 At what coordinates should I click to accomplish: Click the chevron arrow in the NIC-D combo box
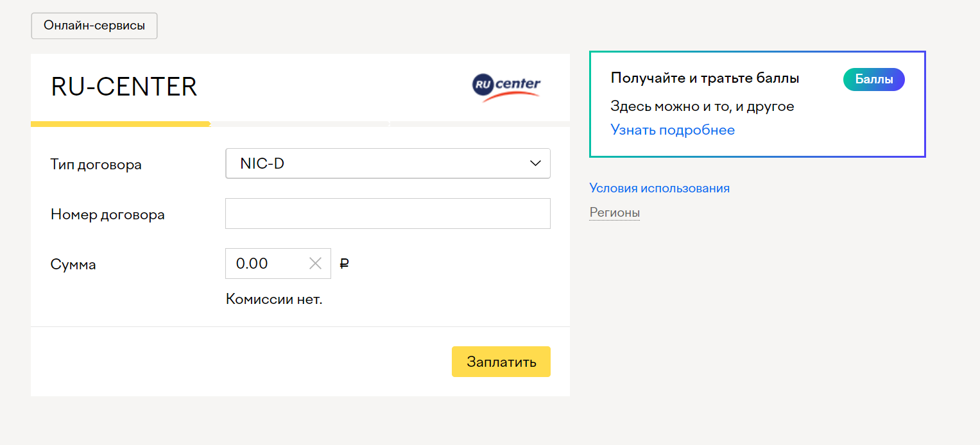coord(535,164)
